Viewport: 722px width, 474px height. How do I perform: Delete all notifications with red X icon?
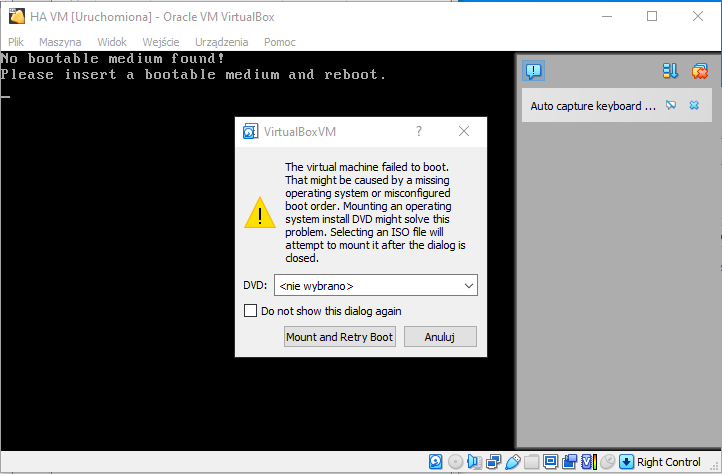click(x=699, y=71)
